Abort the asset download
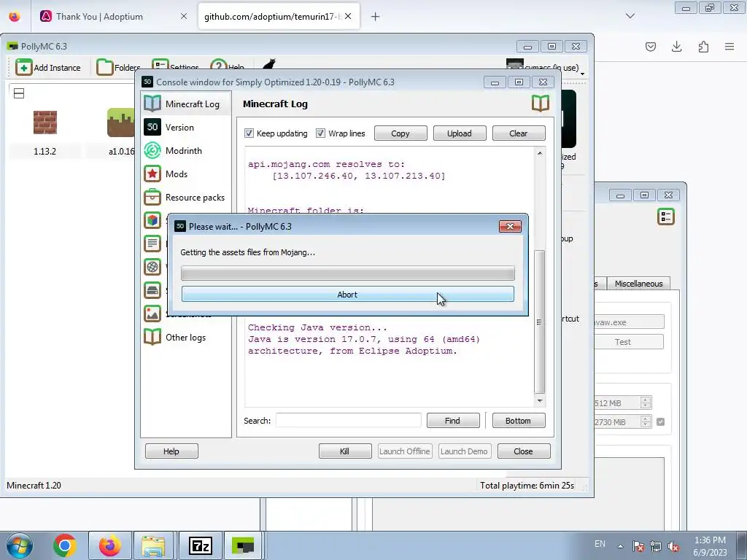This screenshot has width=747, height=560. point(347,295)
